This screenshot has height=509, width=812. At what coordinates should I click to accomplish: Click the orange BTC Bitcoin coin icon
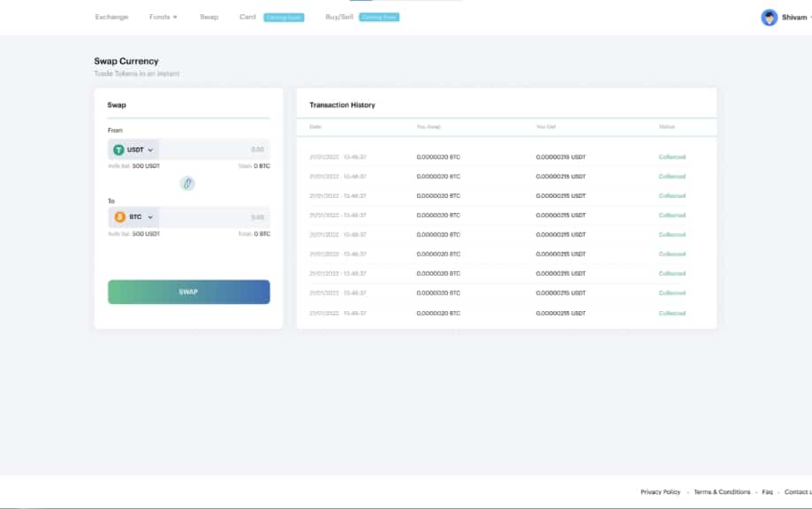coord(119,217)
